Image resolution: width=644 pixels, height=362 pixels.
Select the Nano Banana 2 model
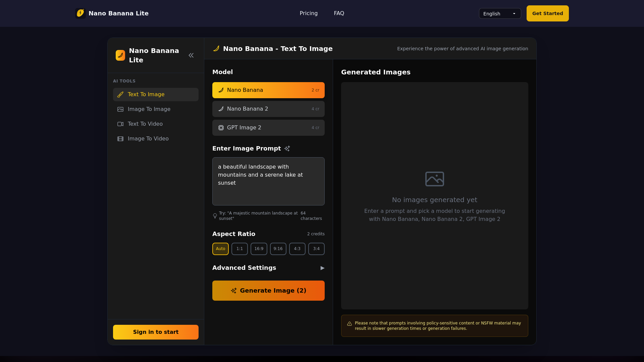click(268, 109)
